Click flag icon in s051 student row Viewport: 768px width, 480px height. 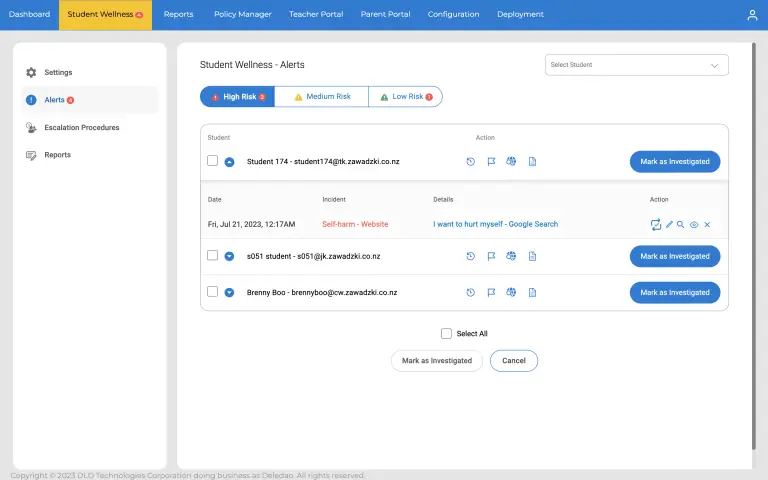click(x=491, y=256)
